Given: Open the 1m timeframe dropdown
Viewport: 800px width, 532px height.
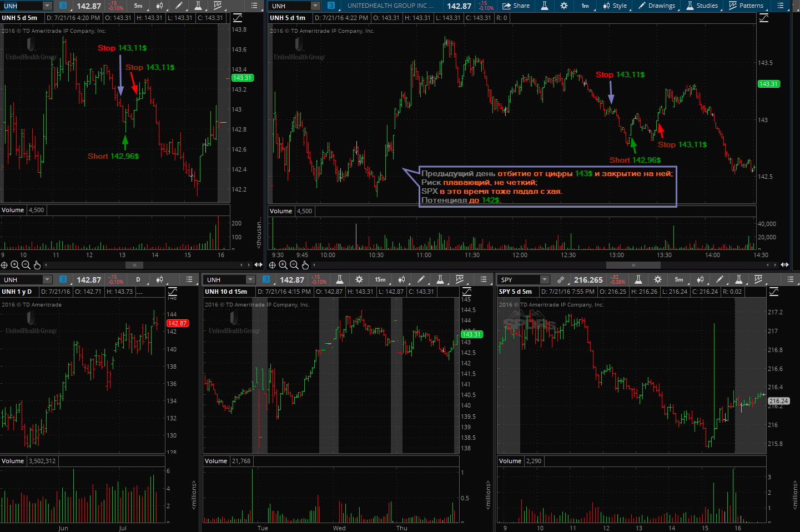Looking at the screenshot, I should click(585, 6).
